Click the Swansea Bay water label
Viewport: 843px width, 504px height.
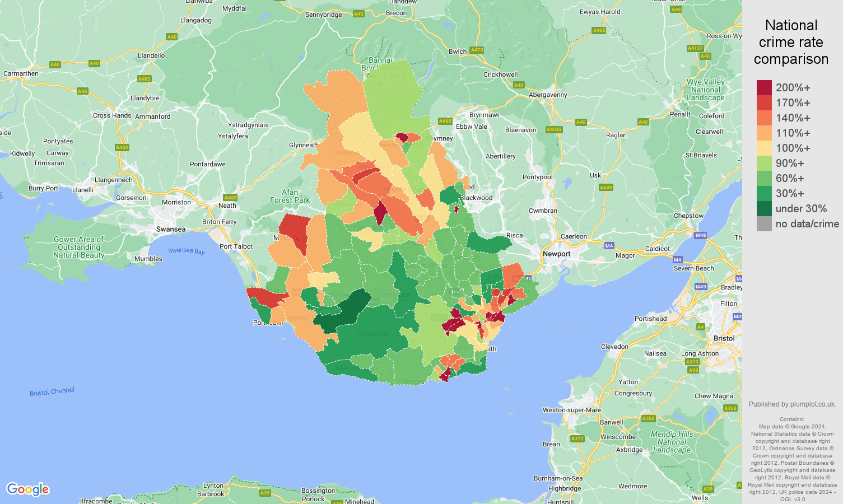187,251
